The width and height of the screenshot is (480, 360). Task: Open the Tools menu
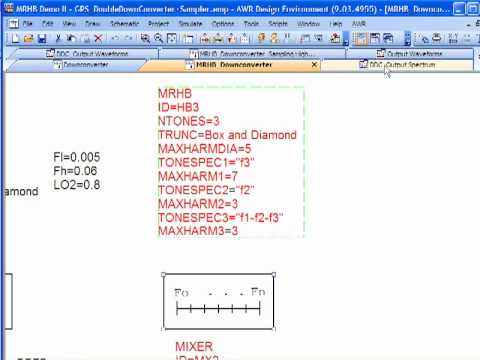tap(251, 24)
